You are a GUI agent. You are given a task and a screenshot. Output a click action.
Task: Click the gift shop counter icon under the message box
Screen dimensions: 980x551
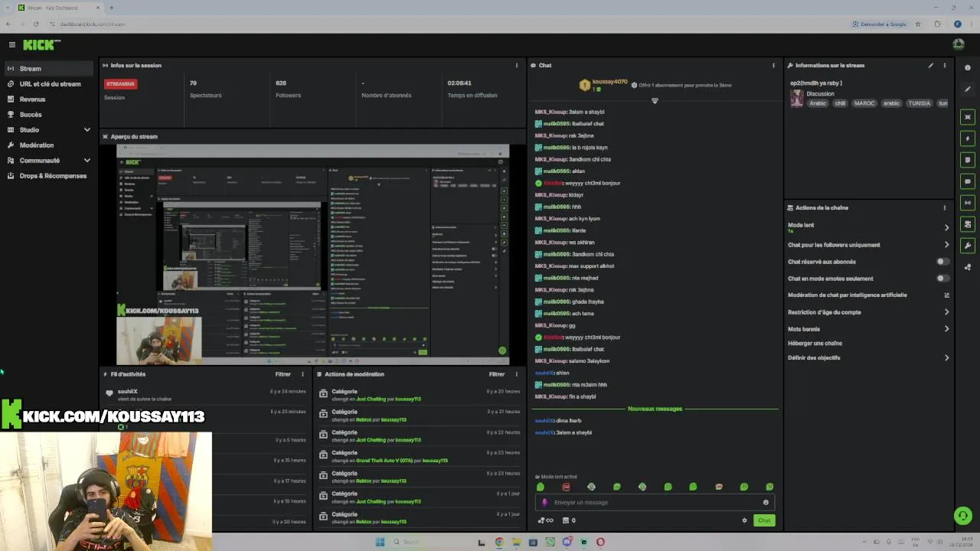coord(569,520)
